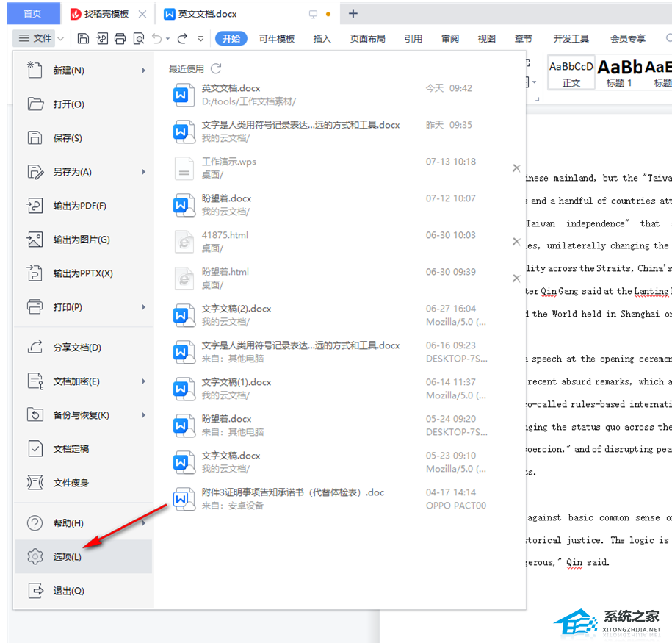Click the Redo arrow icon
Image resolution: width=672 pixels, height=643 pixels.
tap(183, 39)
